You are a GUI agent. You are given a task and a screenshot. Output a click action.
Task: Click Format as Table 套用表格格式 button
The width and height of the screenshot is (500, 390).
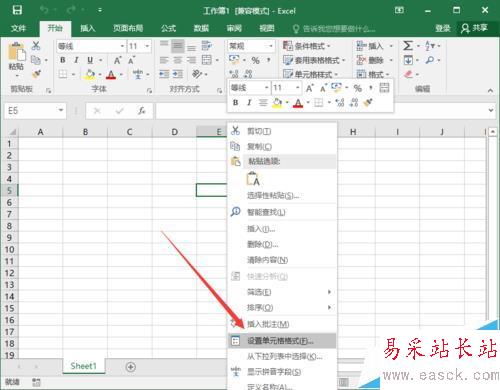314,60
